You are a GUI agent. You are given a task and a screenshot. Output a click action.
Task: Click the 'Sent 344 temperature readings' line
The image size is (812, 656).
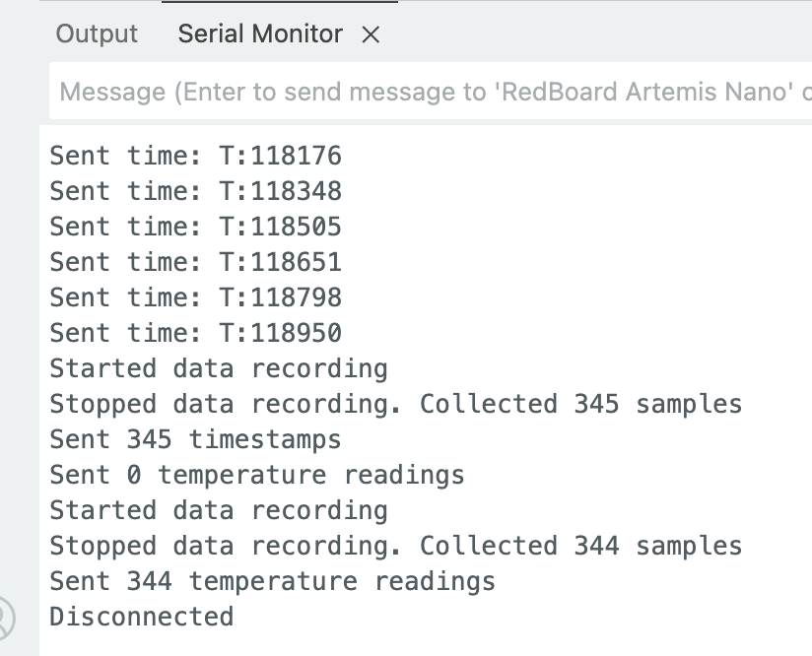coord(272,581)
